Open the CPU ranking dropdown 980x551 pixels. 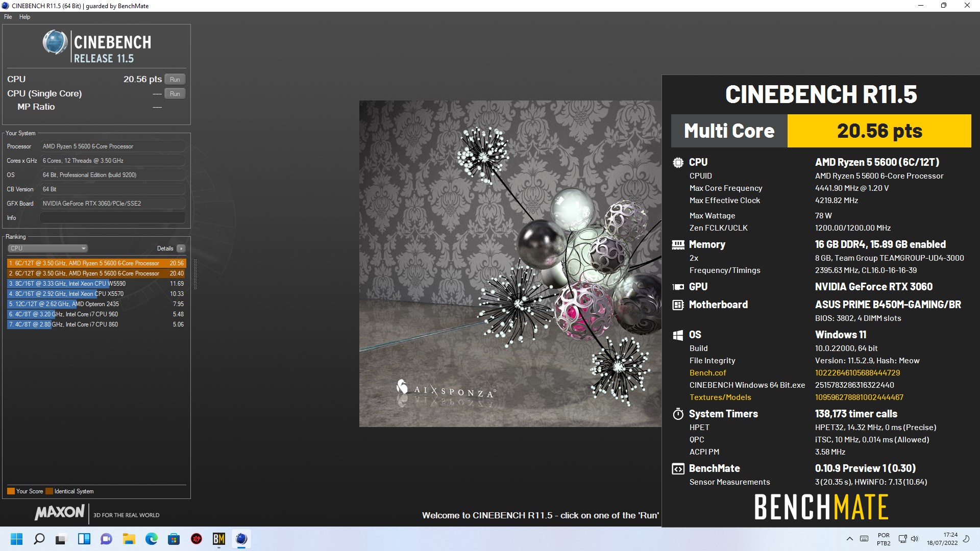coord(47,248)
